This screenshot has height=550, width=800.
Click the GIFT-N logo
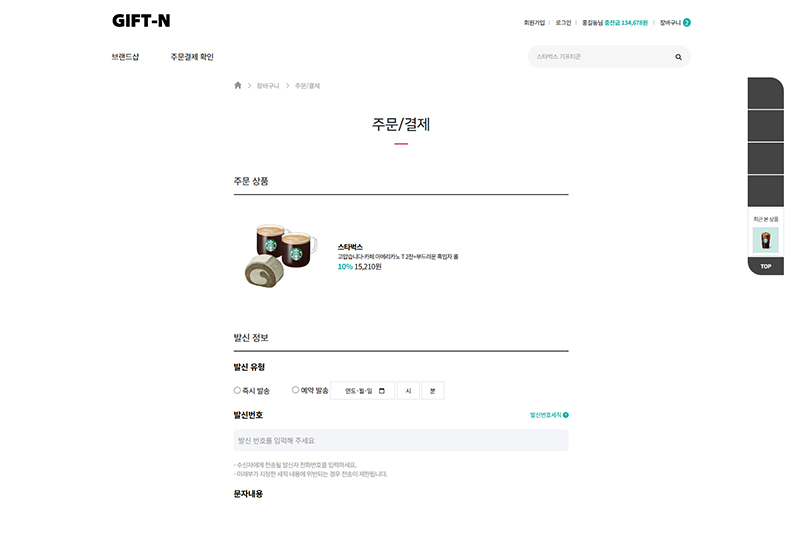(x=141, y=21)
